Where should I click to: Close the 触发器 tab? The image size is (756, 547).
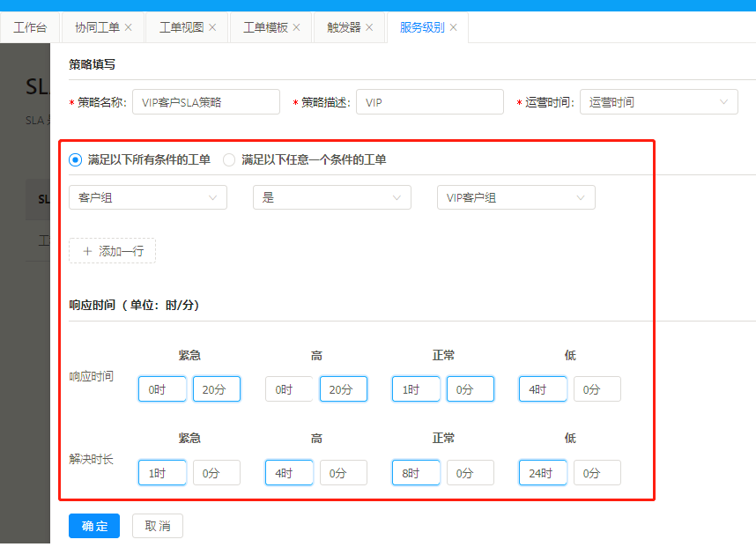pyautogui.click(x=370, y=27)
